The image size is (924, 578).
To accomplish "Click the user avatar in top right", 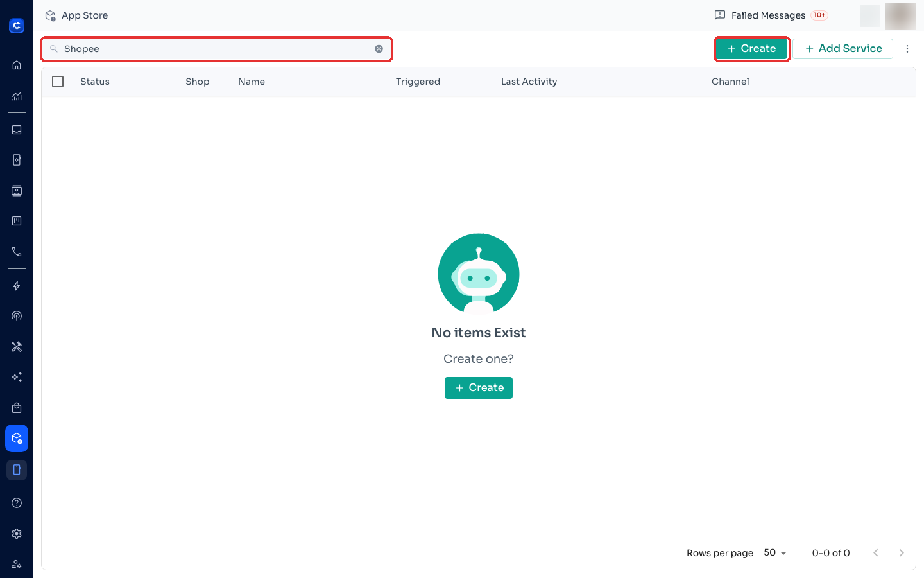I will pos(901,15).
